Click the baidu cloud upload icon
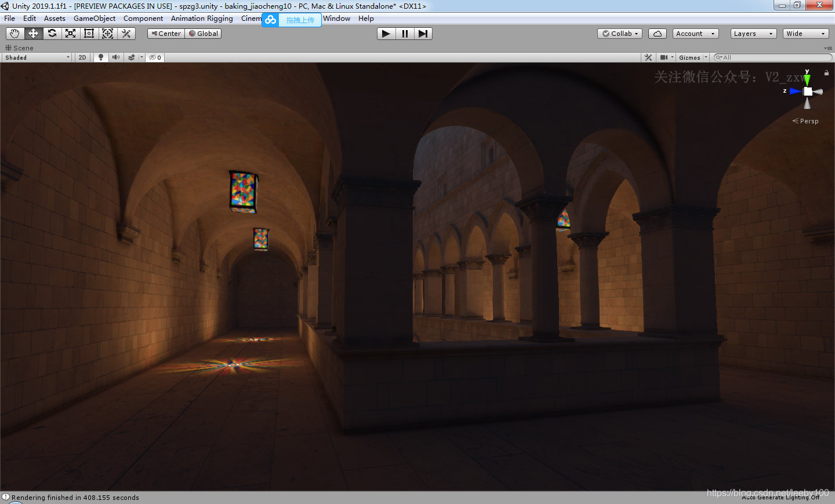 [x=271, y=20]
